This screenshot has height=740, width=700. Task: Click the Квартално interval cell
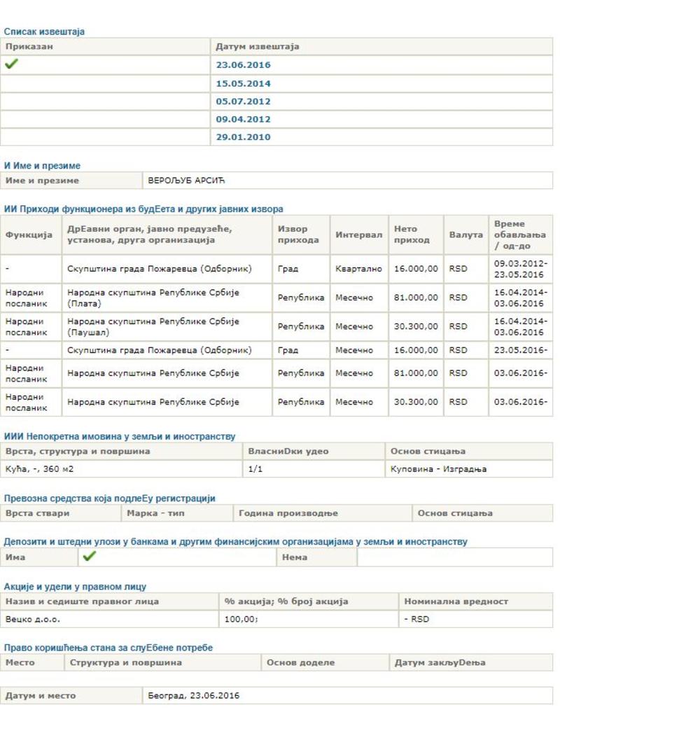[358, 269]
